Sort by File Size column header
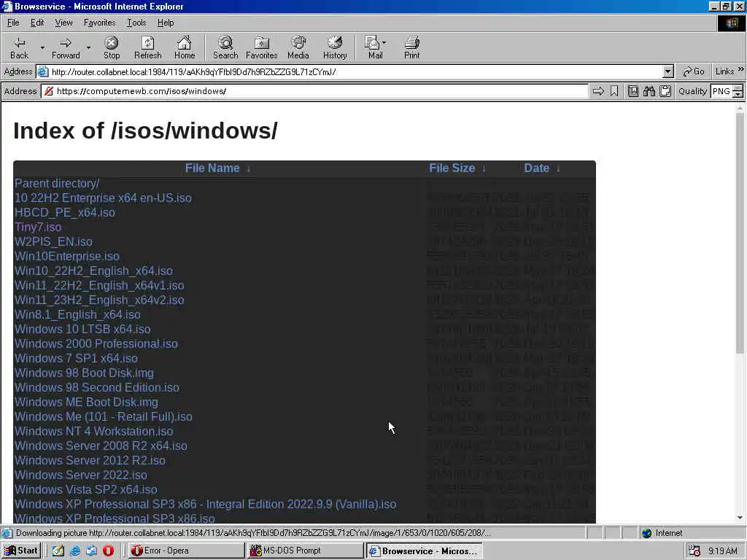This screenshot has width=747, height=560. click(457, 168)
